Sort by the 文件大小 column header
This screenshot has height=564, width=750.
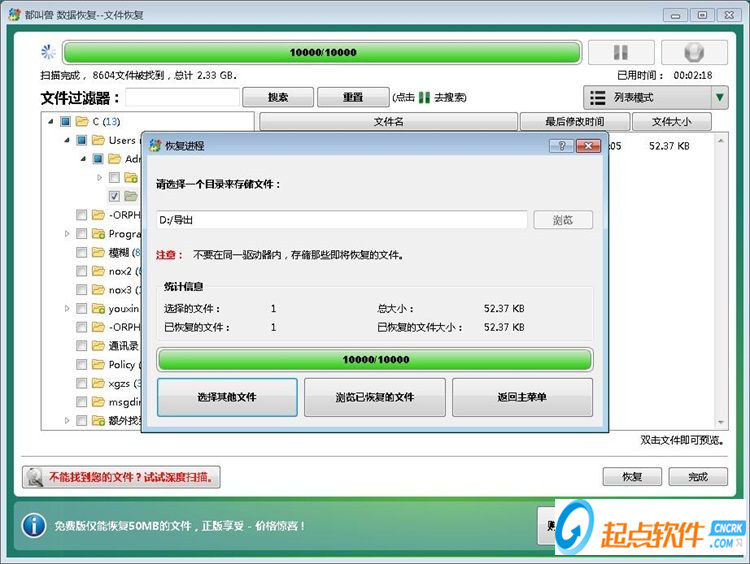pos(672,122)
